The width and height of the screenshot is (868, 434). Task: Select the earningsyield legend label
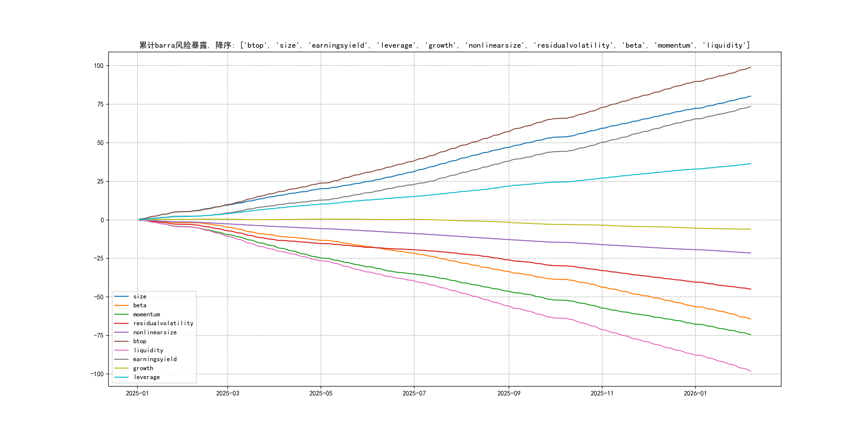[155, 359]
